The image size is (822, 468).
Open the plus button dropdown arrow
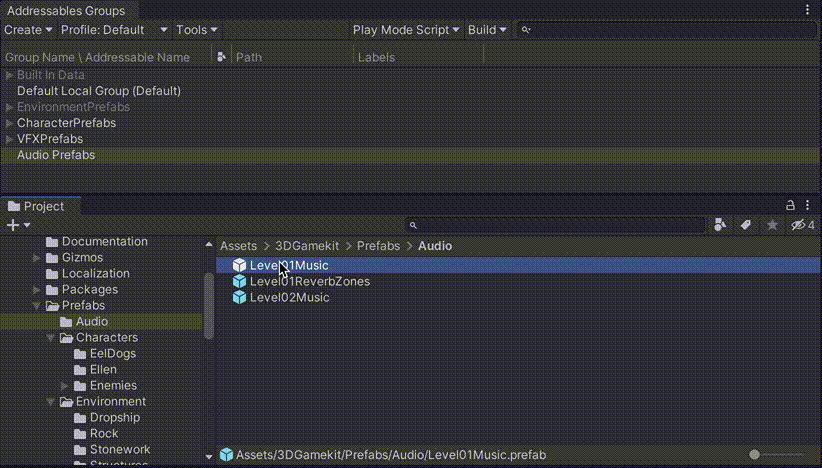coord(27,225)
